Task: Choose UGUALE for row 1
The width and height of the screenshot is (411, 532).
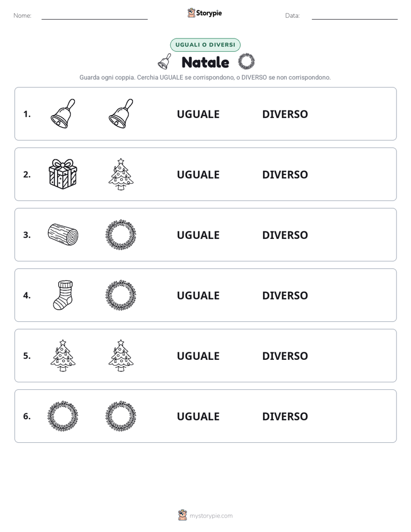Action: click(198, 114)
